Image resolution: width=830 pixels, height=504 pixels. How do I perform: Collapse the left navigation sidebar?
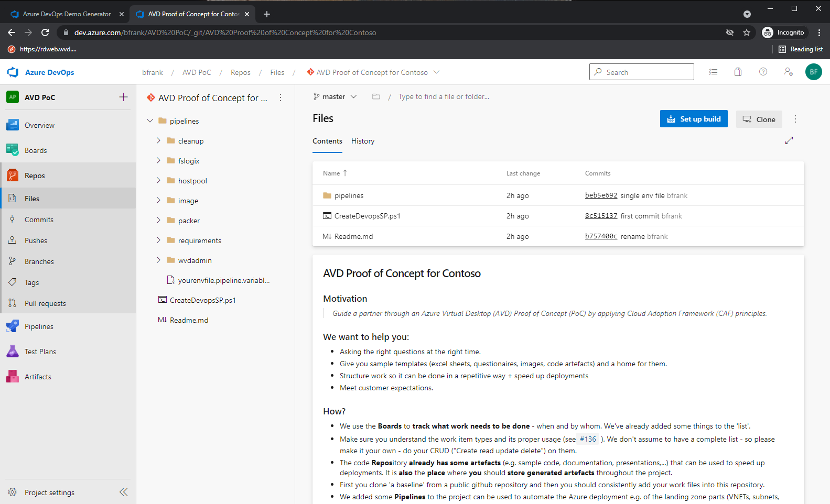(x=123, y=492)
